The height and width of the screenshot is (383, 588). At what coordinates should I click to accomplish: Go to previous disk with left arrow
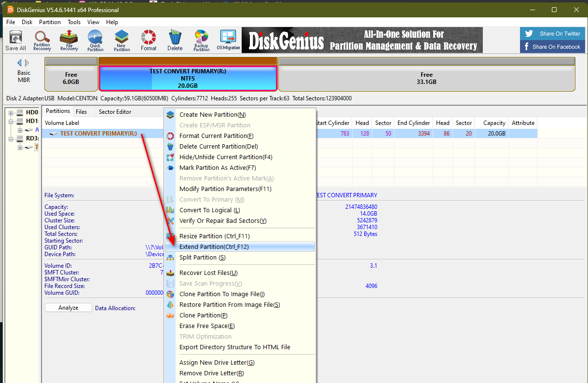(x=20, y=63)
